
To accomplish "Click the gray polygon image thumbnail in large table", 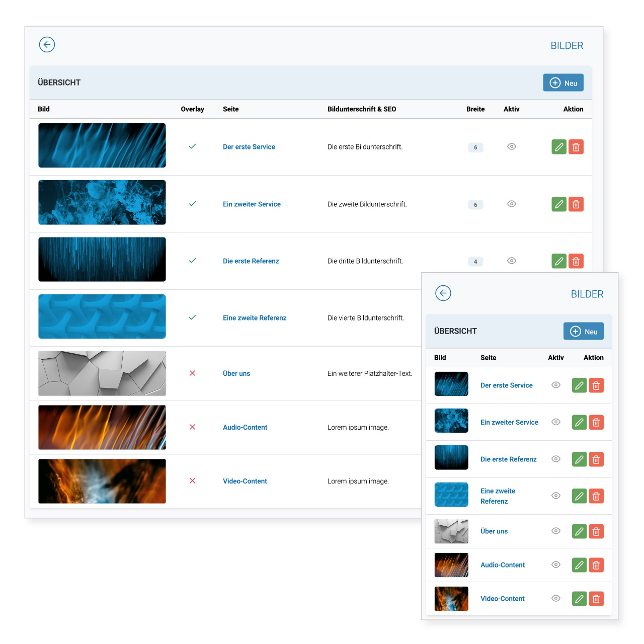I will click(102, 373).
